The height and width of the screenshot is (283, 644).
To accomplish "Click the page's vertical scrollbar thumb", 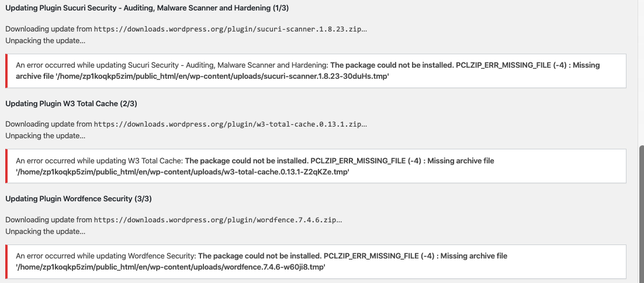I will click(641, 214).
